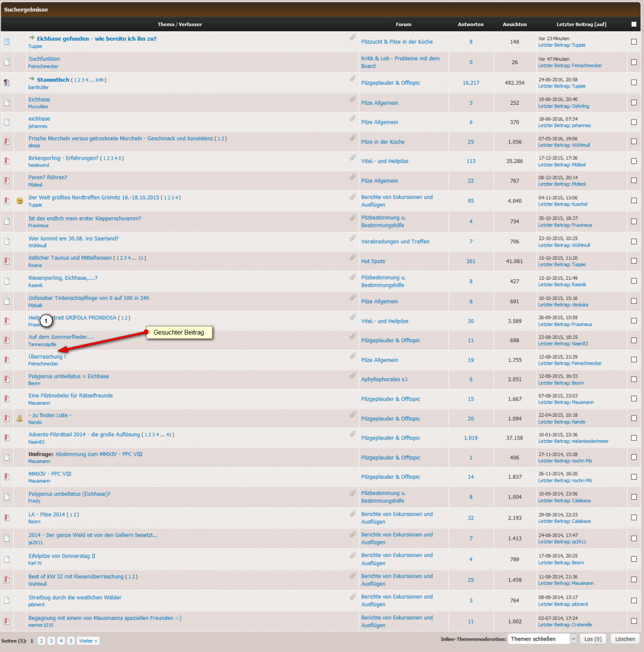Click hot thread icon beside Polyporus umbellatus = Eichhase
The image size is (644, 652).
point(7,379)
